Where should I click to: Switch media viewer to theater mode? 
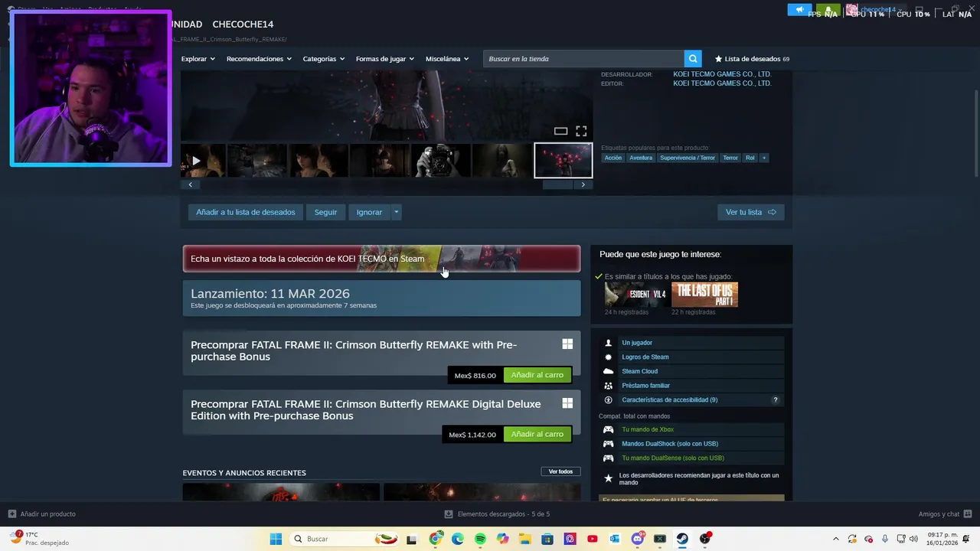tap(560, 132)
